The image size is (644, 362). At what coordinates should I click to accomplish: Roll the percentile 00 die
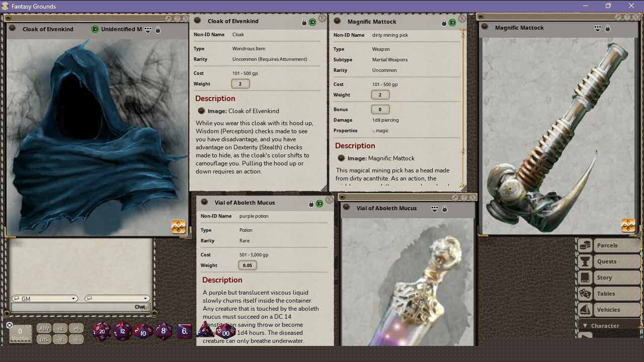[226, 332]
